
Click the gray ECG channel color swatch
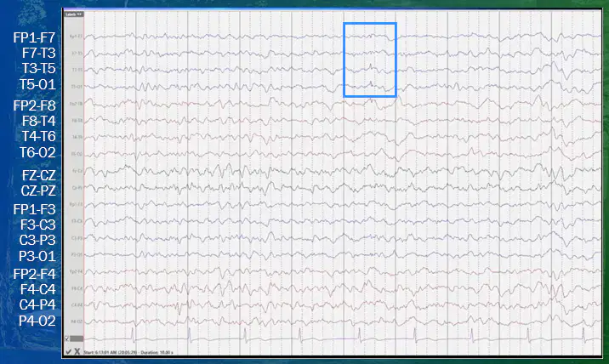click(77, 338)
